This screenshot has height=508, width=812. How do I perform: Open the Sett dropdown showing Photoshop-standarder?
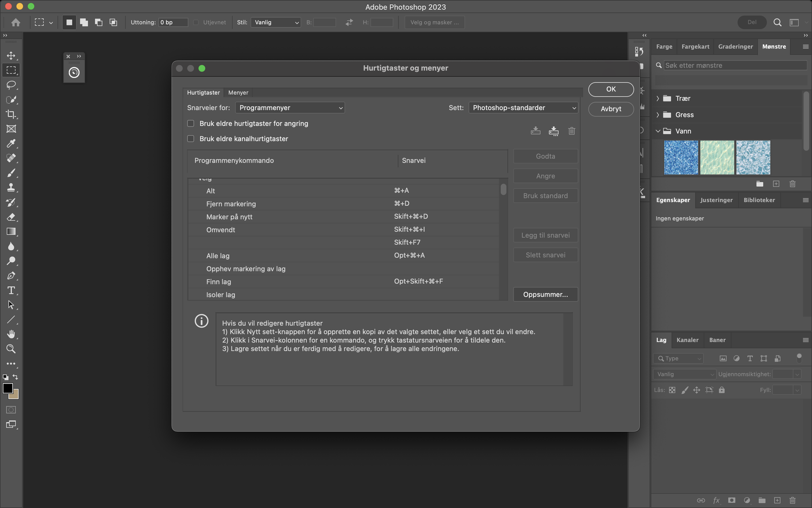pos(523,108)
